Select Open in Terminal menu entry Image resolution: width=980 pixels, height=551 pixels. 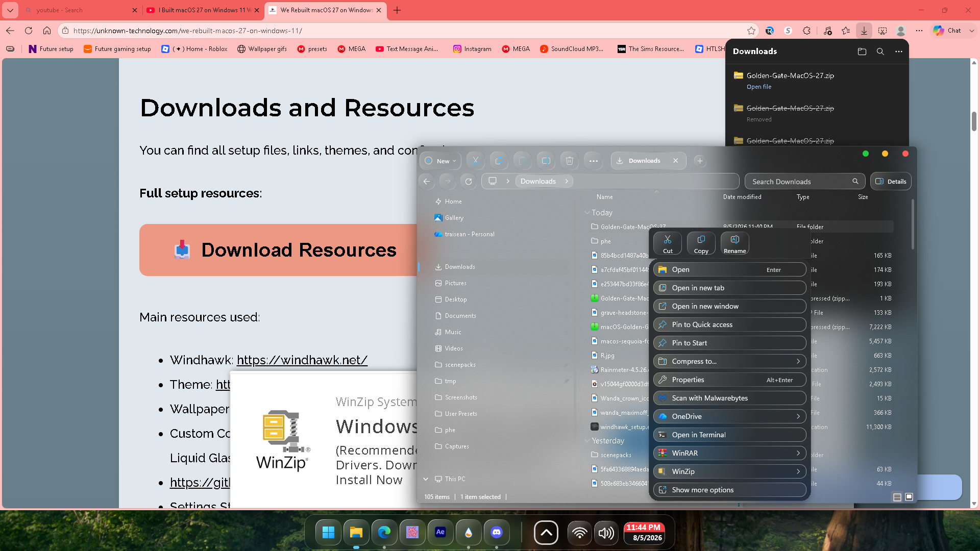(x=730, y=435)
